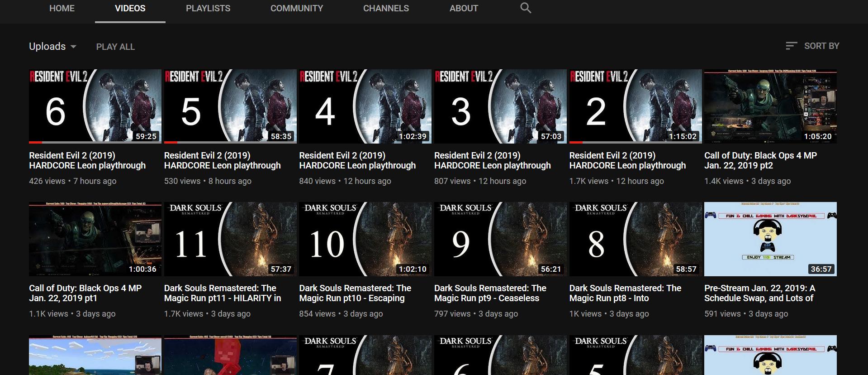The width and height of the screenshot is (868, 375).
Task: Open the Pre-Stream thumbnail with 36:57 duration
Action: coord(770,239)
